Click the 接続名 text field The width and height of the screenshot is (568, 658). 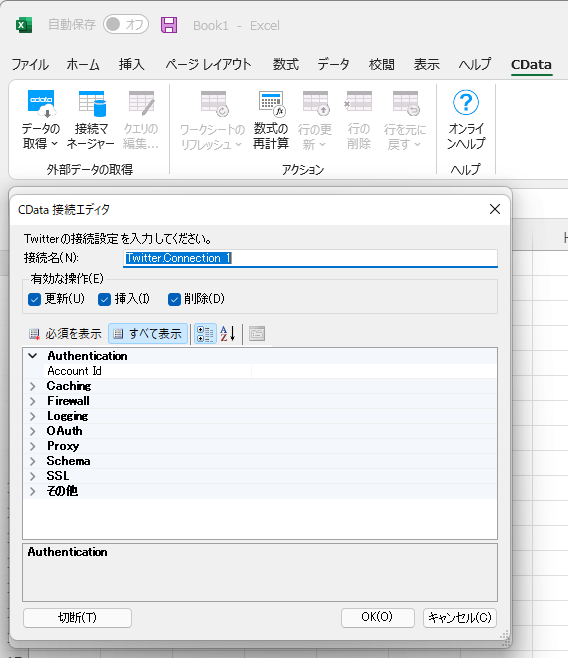(x=310, y=258)
